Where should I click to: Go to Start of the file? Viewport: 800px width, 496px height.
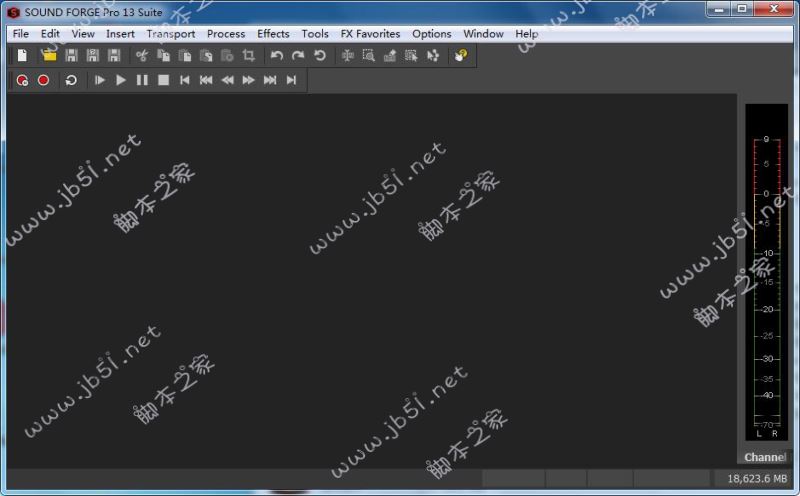tap(185, 80)
